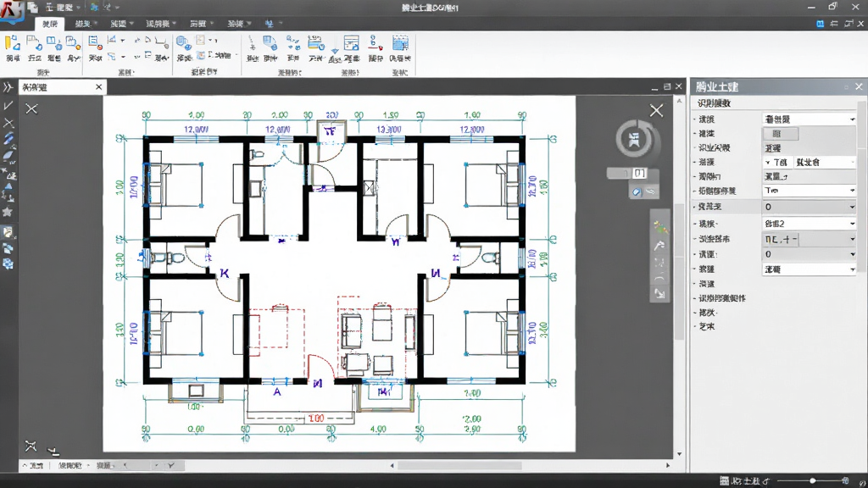This screenshot has height=488, width=868.
Task: Click the circular view dial beside the drawing
Action: coord(636,139)
